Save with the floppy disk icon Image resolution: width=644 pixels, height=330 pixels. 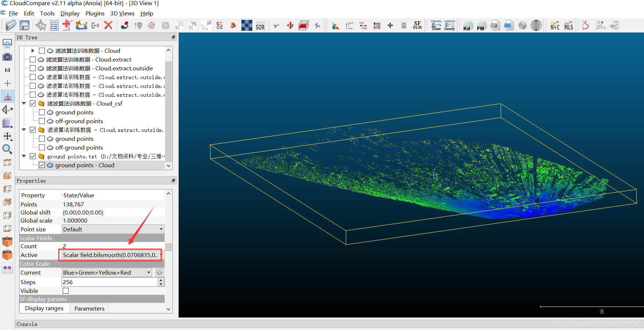tap(25, 25)
